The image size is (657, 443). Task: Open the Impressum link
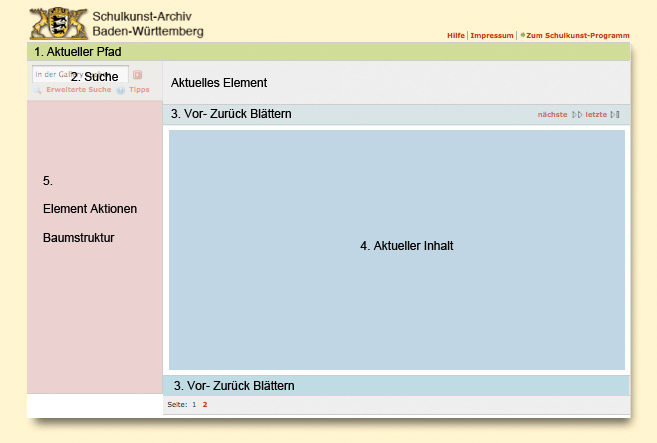click(x=491, y=35)
